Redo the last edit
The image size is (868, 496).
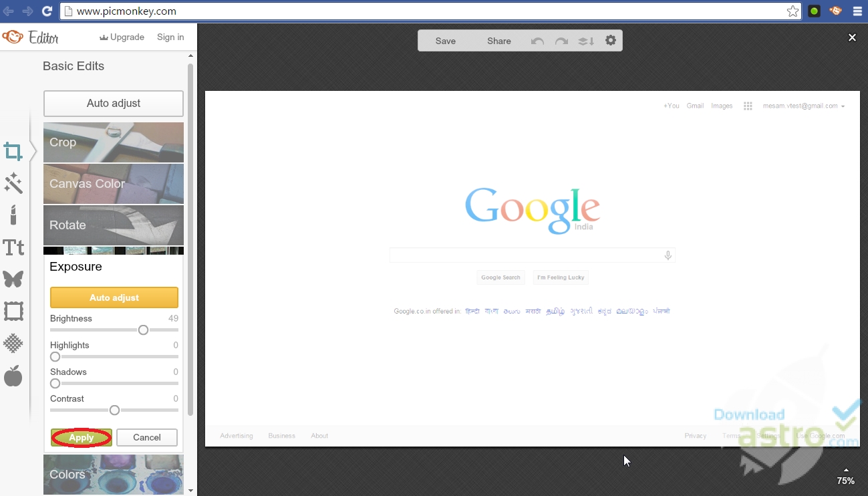coord(562,40)
